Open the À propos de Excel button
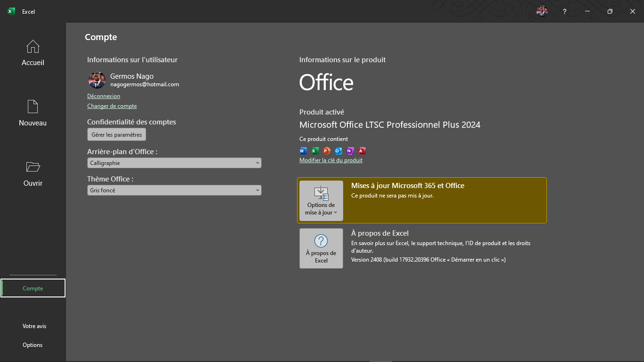Image resolution: width=644 pixels, height=362 pixels. (321, 248)
